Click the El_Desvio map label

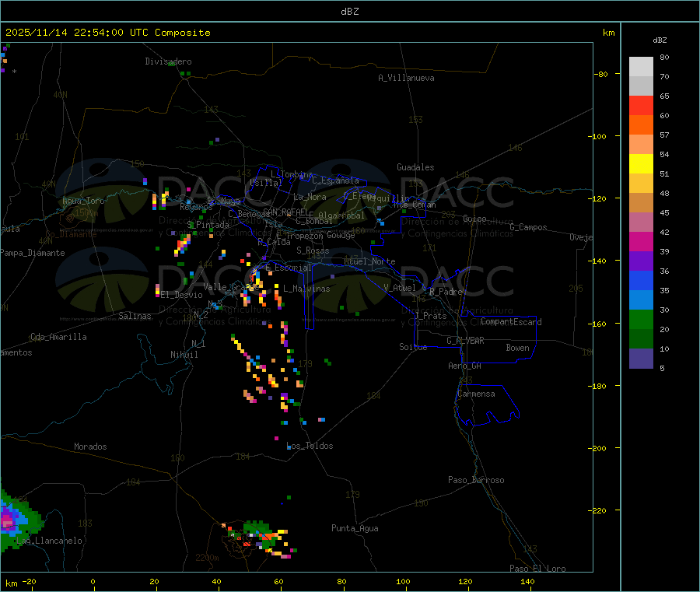pyautogui.click(x=182, y=295)
